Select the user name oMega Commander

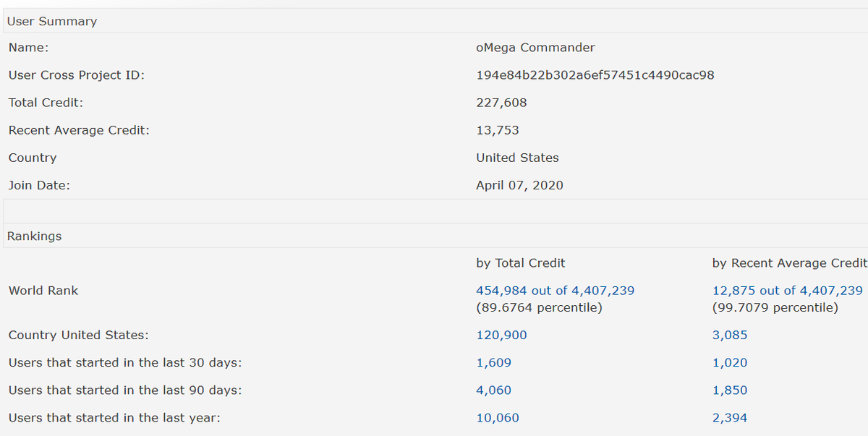[x=535, y=48]
